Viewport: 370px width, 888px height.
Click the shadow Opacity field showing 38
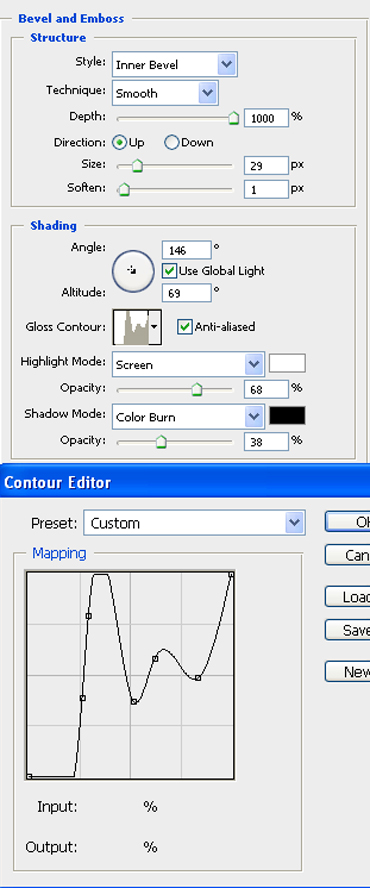[x=266, y=442]
